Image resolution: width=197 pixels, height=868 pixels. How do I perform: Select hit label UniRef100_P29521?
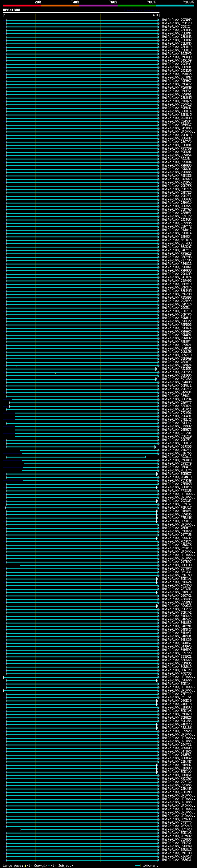tap(177, 345)
